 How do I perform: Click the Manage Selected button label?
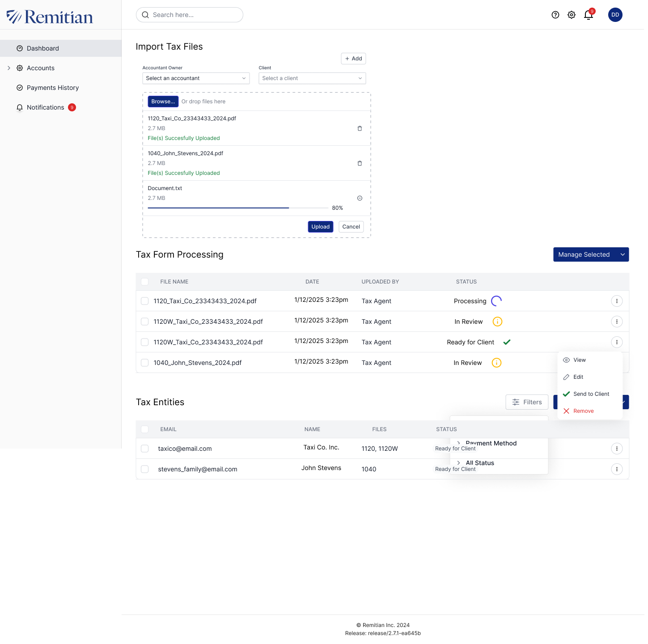584,254
